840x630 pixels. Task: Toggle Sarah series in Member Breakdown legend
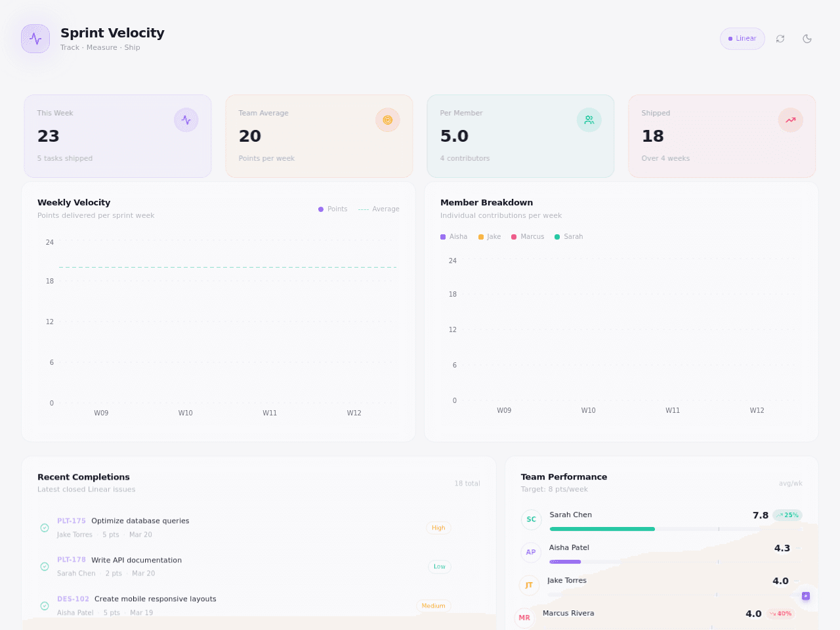click(569, 237)
